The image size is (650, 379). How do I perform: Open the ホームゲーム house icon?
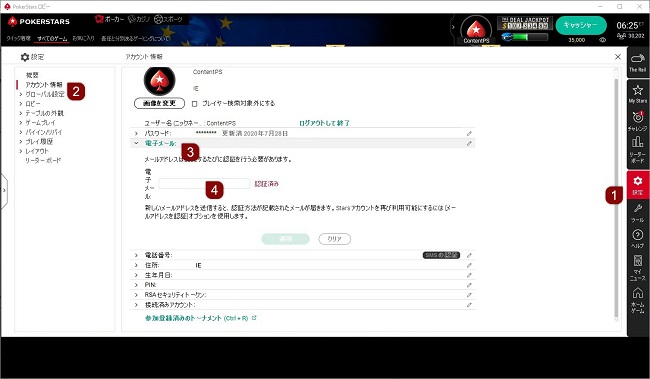point(638,300)
